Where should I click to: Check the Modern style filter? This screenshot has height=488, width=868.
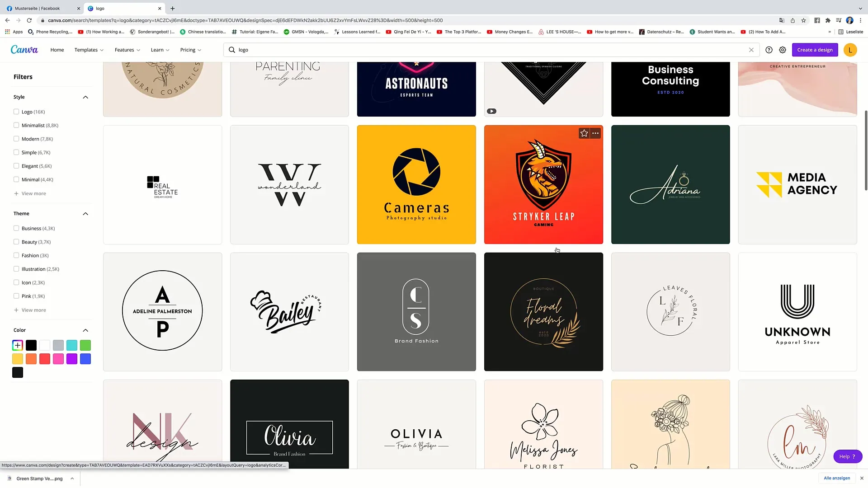point(16,139)
